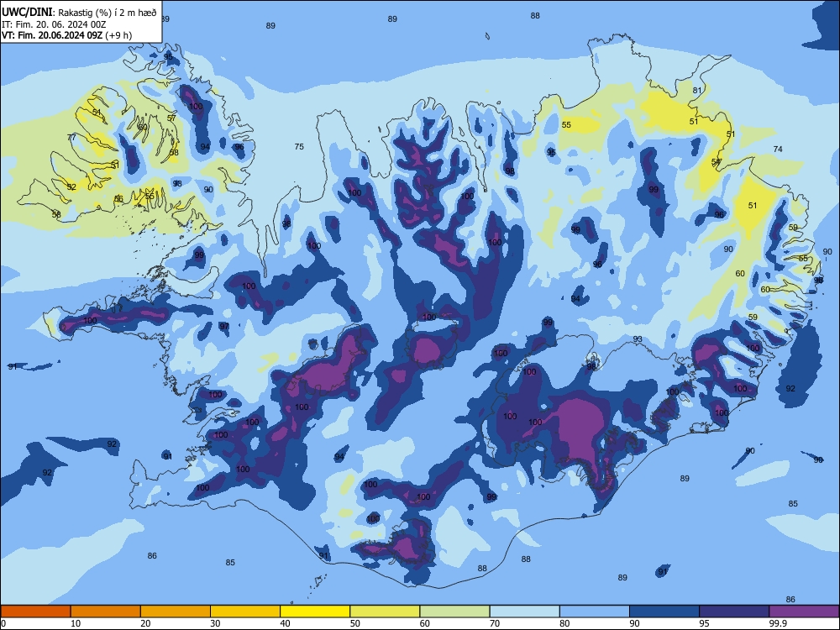
Task: Pick the amber 20–30 legend color block
Action: tap(176, 612)
